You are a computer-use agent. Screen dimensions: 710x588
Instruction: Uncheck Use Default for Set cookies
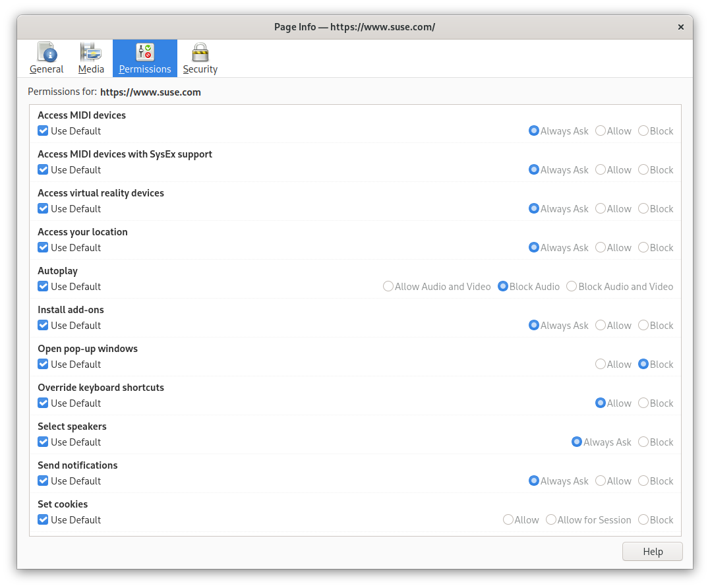44,520
